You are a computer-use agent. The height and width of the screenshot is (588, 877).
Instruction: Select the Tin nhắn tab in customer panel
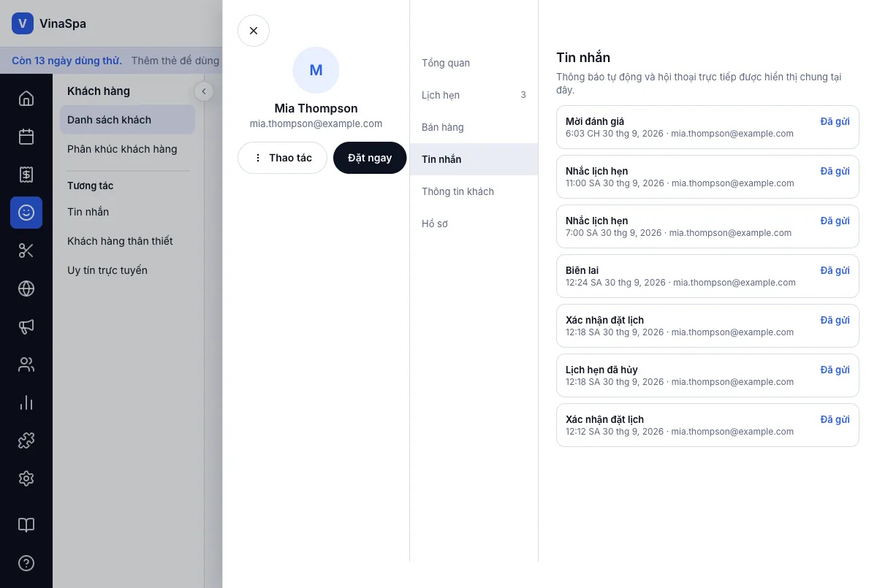(474, 159)
